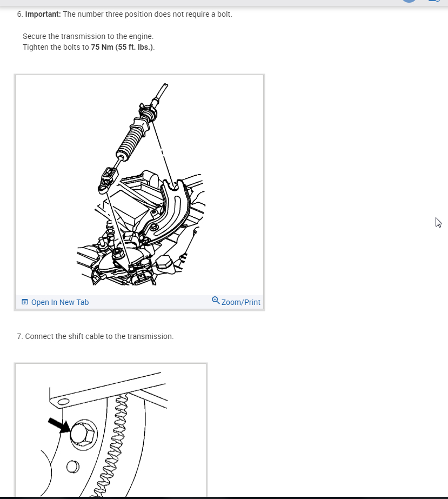This screenshot has height=499, width=448.
Task: Select the Zoom/Print link text
Action: pyautogui.click(x=240, y=302)
